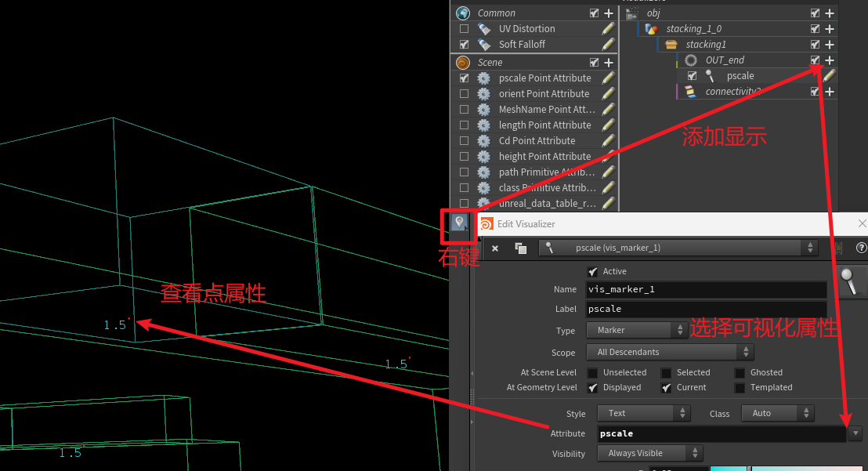The height and width of the screenshot is (471, 868).
Task: Delete visualizer using the x icon
Action: pyautogui.click(x=495, y=248)
